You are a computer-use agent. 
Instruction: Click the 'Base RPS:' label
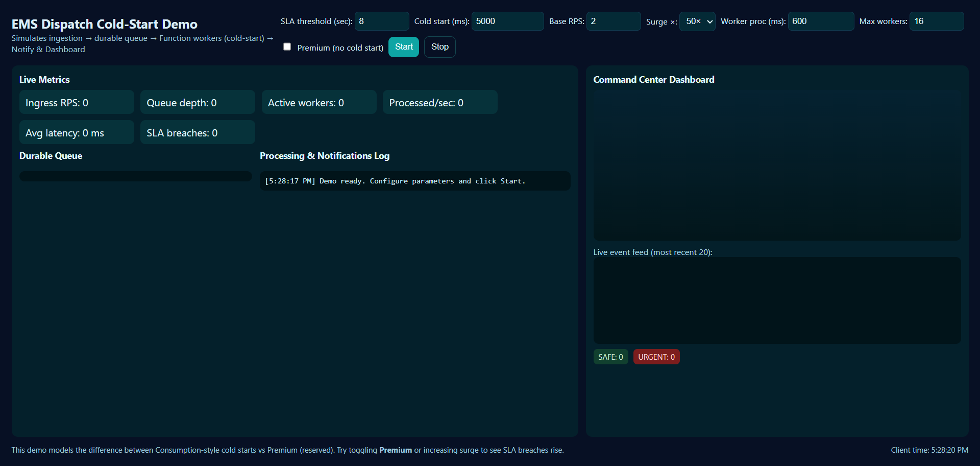(x=567, y=21)
